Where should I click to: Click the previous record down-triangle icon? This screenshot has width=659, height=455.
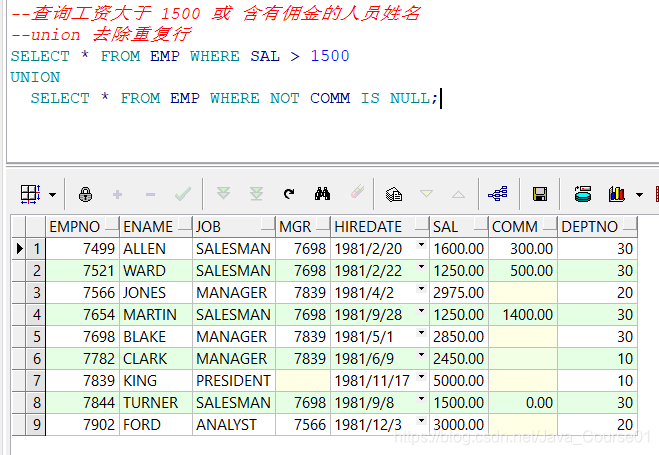click(426, 194)
